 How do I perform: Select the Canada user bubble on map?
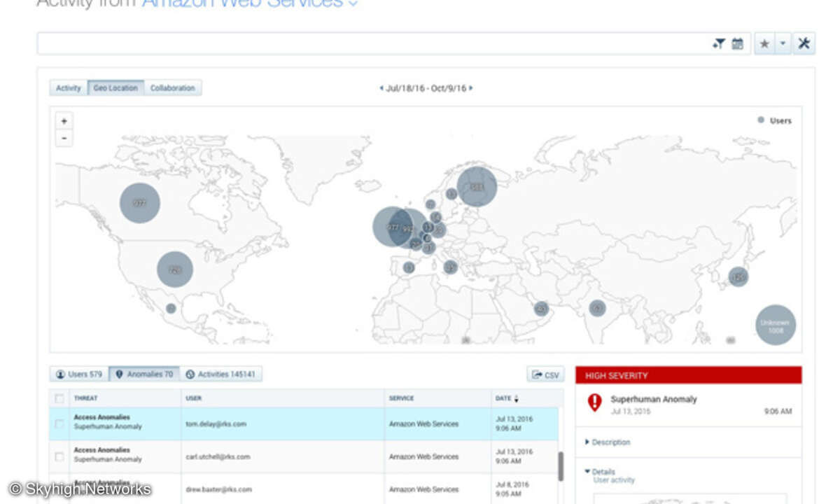tap(140, 203)
